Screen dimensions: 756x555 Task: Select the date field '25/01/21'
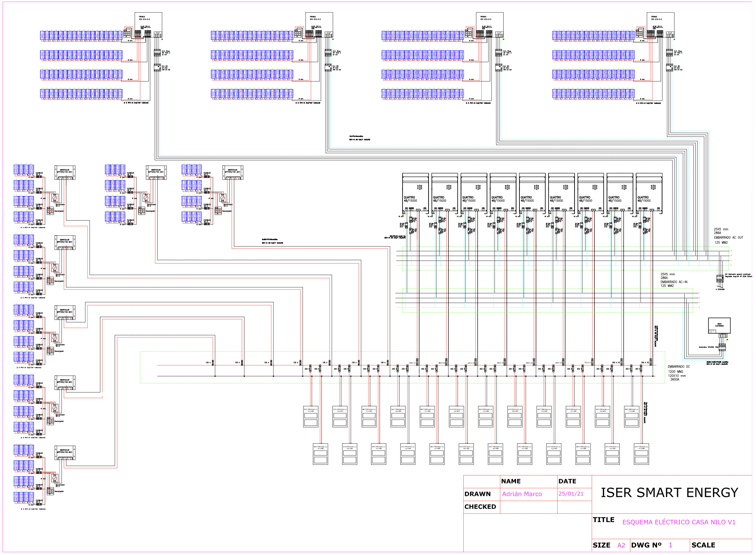tap(571, 494)
